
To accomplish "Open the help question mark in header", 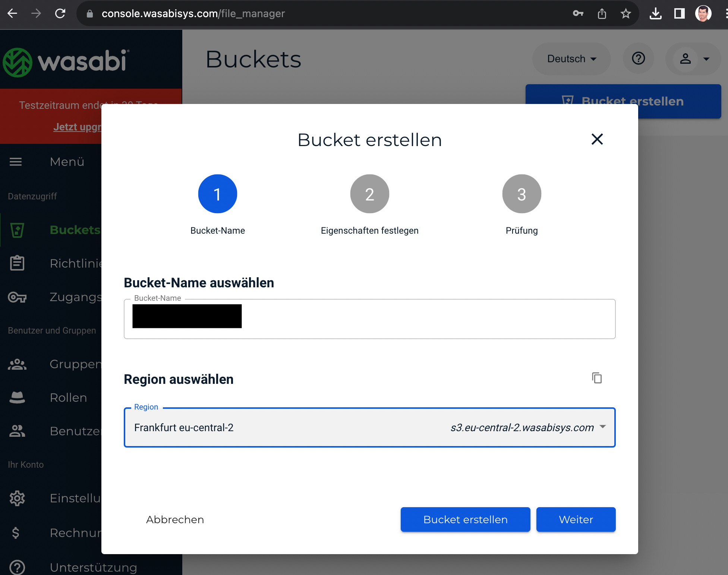I will coord(639,59).
